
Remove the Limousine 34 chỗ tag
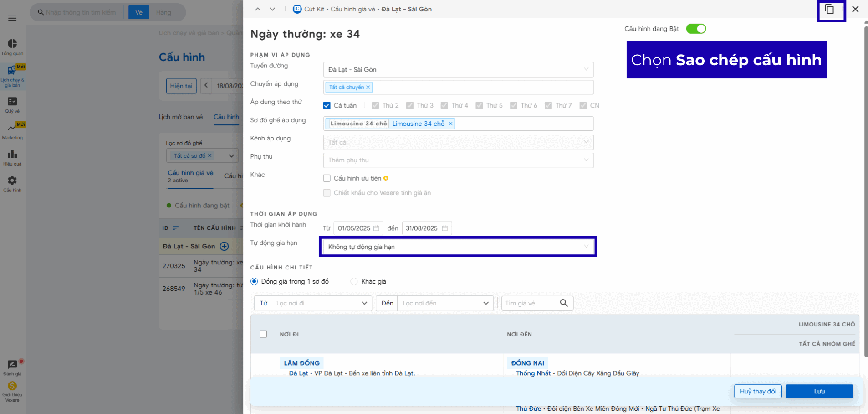point(450,124)
